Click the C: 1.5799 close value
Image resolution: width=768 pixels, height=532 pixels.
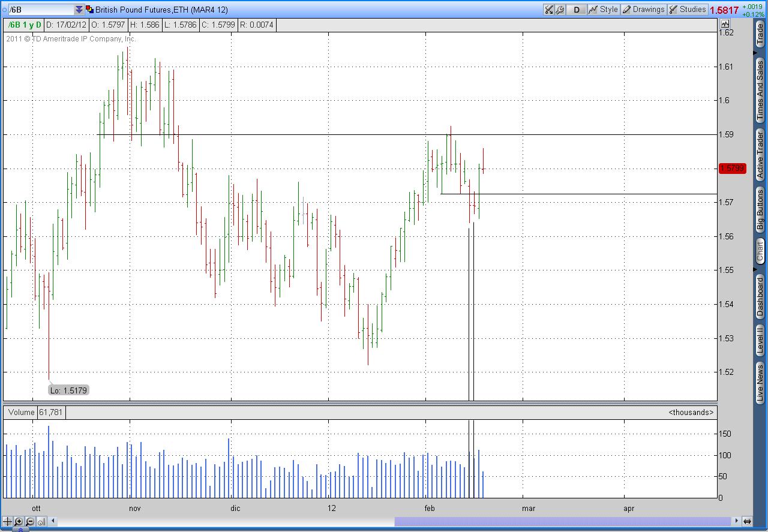click(x=218, y=25)
